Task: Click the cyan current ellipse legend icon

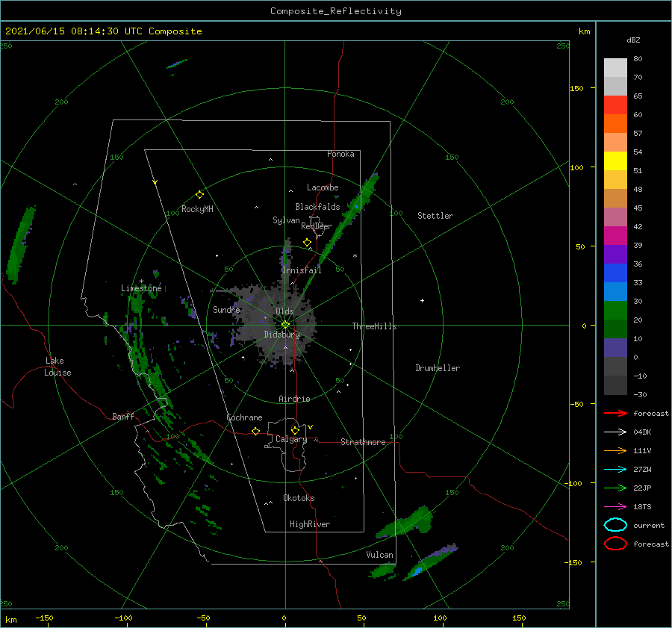Action: pos(615,525)
